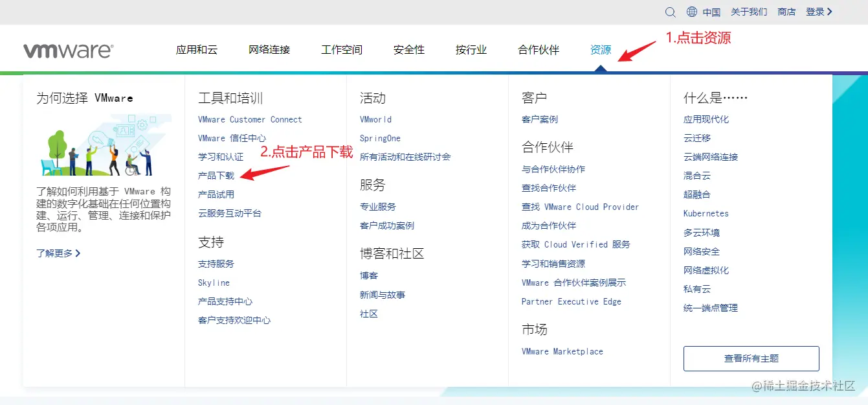This screenshot has width=868, height=405.
Task: Click 了解更多 learn more link
Action: (x=58, y=253)
